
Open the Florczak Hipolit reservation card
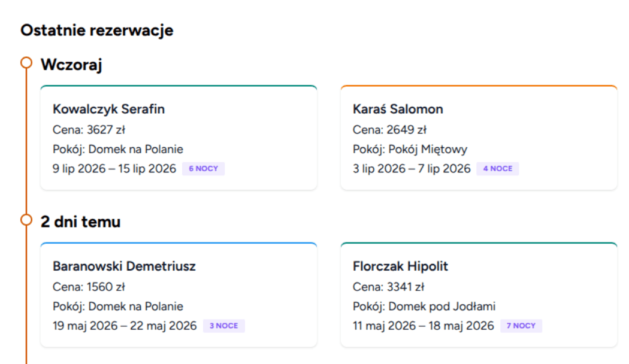click(477, 292)
